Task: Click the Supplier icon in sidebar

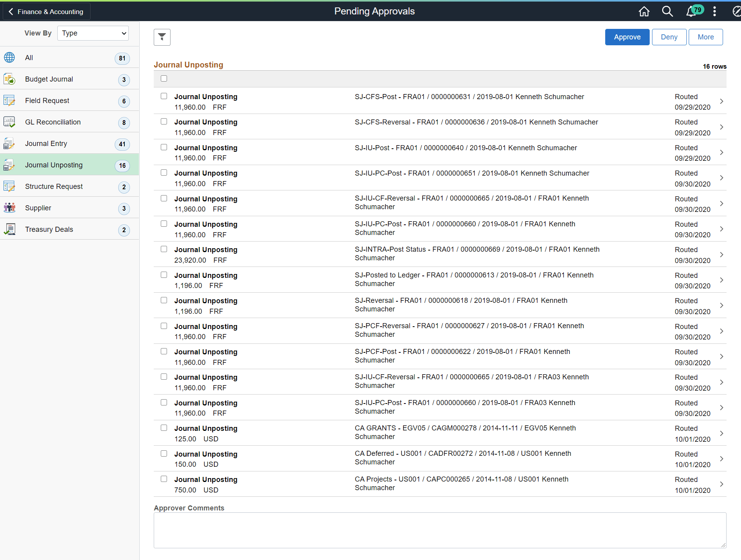Action: point(9,207)
